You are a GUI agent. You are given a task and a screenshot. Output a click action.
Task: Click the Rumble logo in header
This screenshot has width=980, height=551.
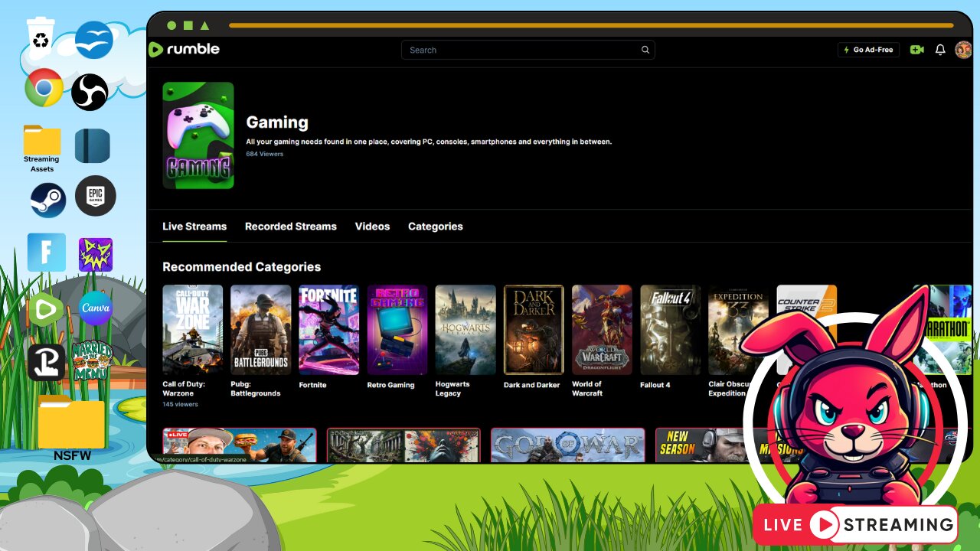pos(185,49)
